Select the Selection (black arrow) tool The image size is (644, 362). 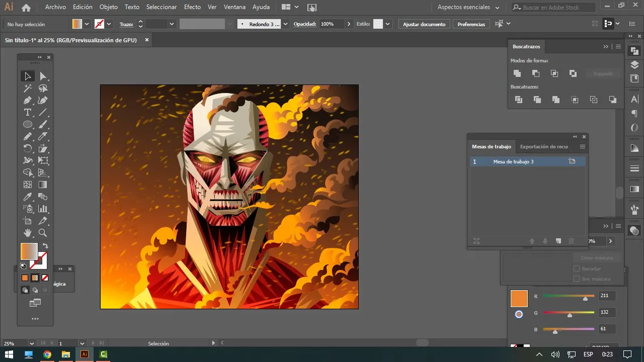click(28, 76)
